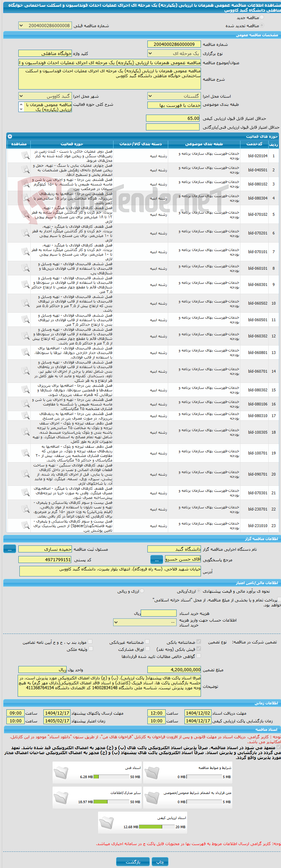The height and width of the screenshot is (868, 281).
Task: Open view icon for row bld-060302
Action: pos(25,336)
